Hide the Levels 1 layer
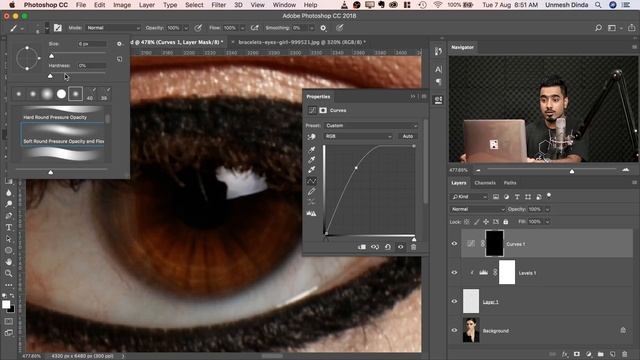This screenshot has width=640, height=360. [454, 273]
